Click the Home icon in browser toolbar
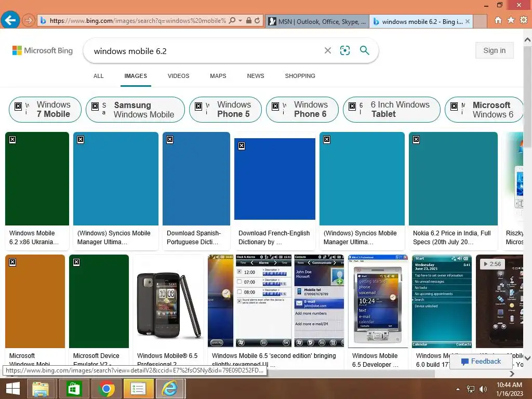This screenshot has height=399, width=532. pos(498,20)
